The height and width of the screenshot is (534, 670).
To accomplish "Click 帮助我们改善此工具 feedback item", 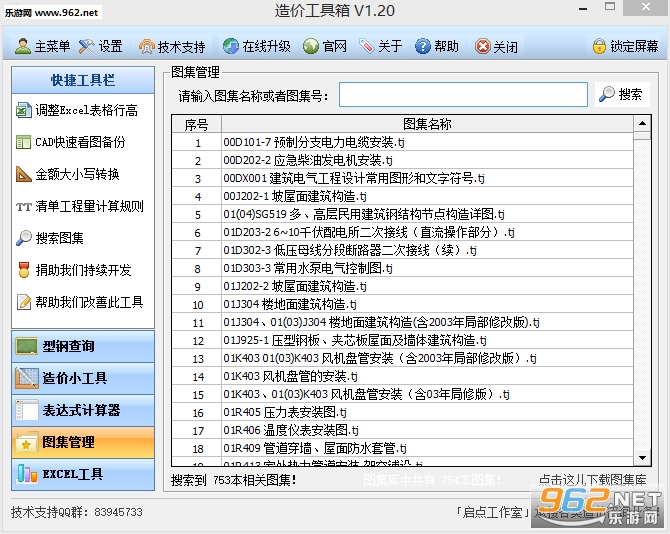I will point(80,302).
